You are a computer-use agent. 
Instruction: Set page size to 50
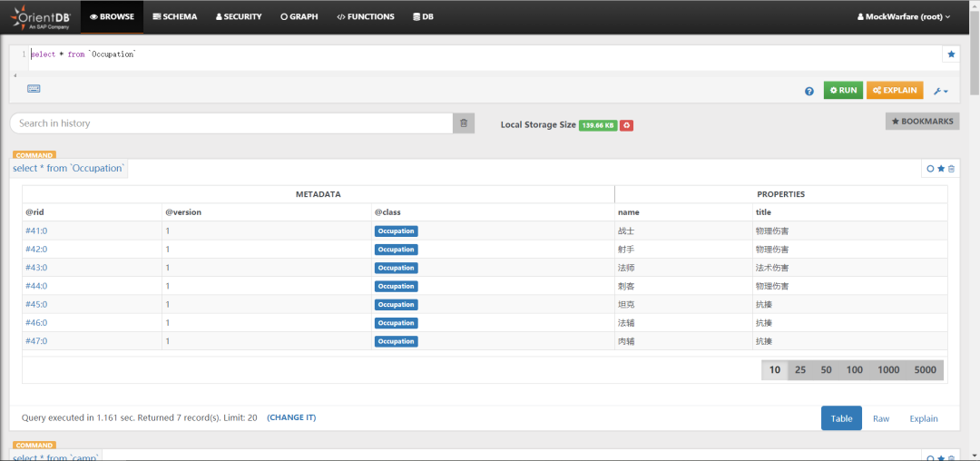click(x=827, y=370)
